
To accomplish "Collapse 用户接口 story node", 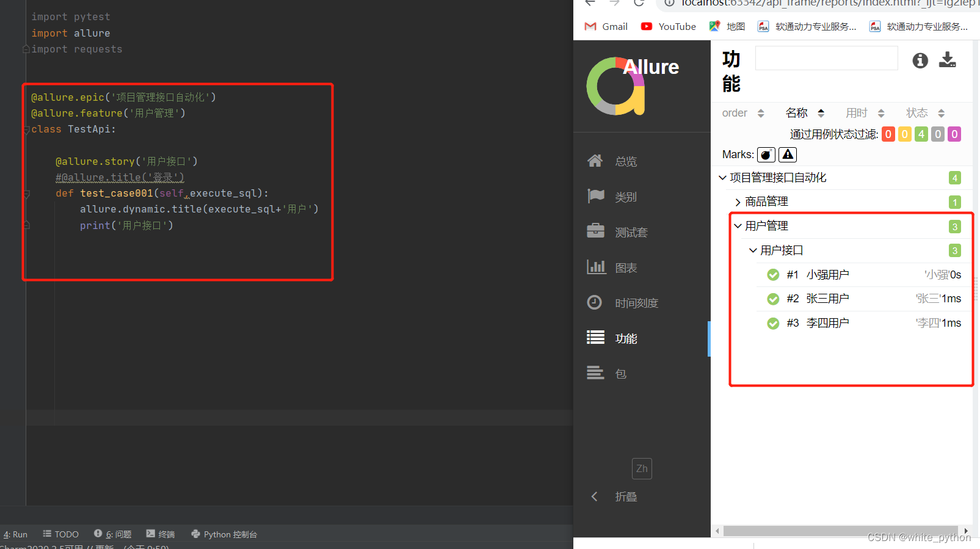I will click(x=753, y=250).
